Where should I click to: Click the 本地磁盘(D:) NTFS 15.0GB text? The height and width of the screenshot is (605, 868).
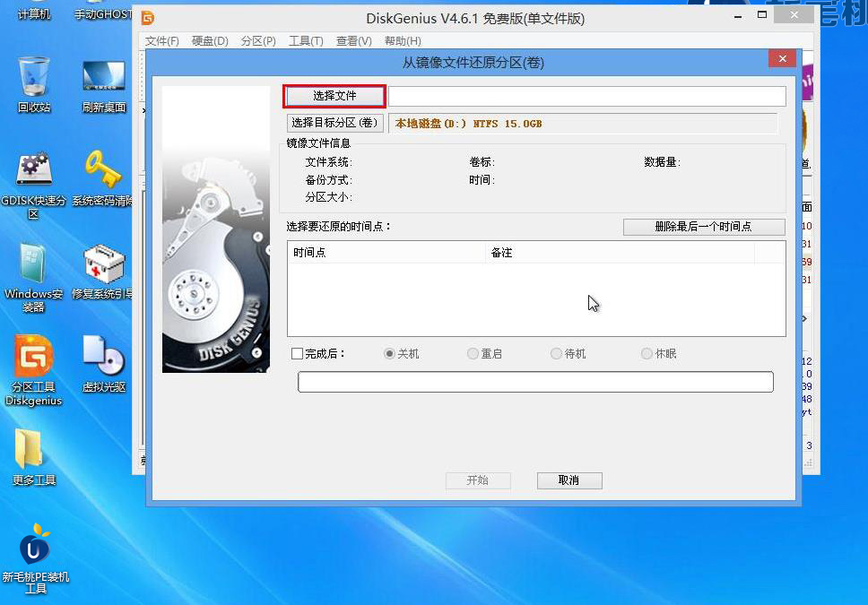tap(468, 124)
